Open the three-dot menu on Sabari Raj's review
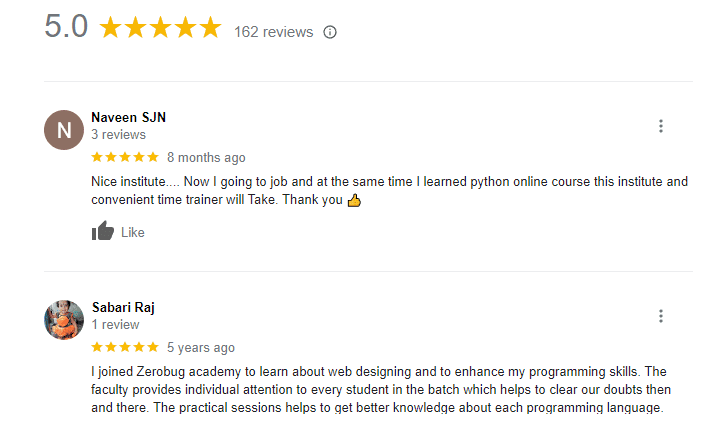 661,316
